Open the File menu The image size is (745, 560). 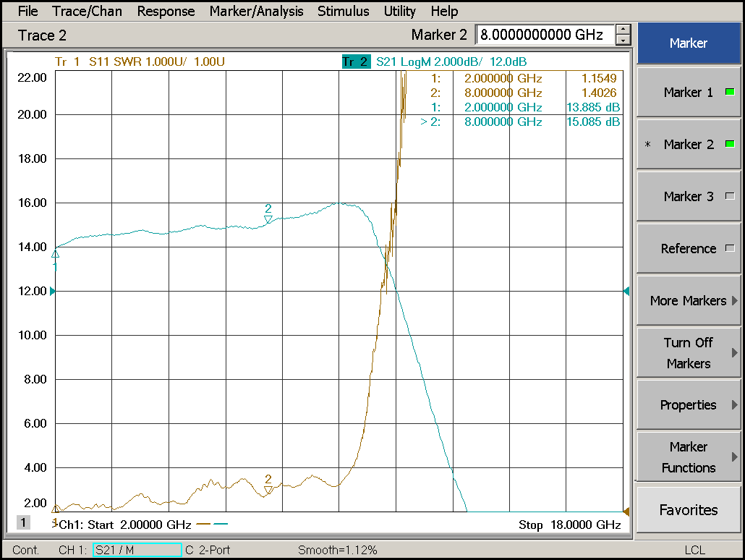tap(27, 11)
